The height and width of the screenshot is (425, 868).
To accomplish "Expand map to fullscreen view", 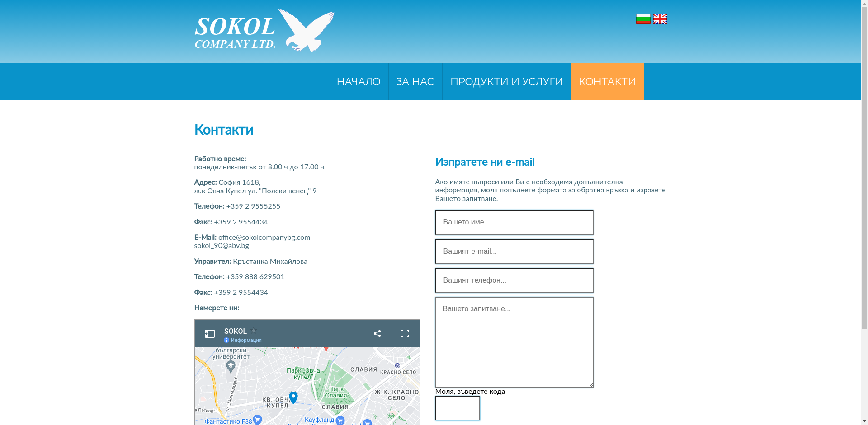I will tap(405, 333).
